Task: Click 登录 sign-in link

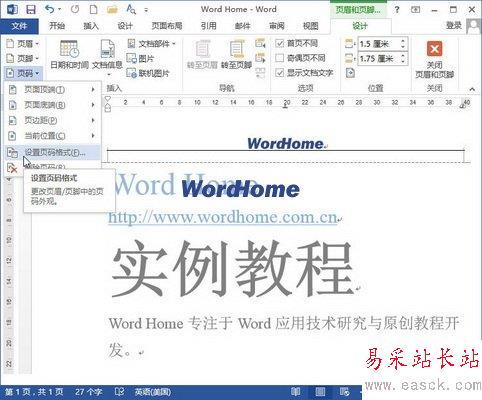Action: click(454, 25)
